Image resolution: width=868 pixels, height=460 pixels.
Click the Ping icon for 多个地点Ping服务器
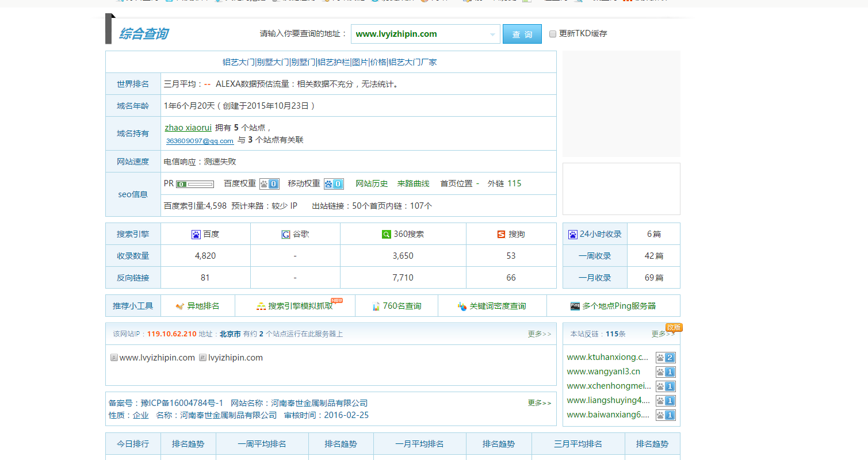pyautogui.click(x=575, y=305)
